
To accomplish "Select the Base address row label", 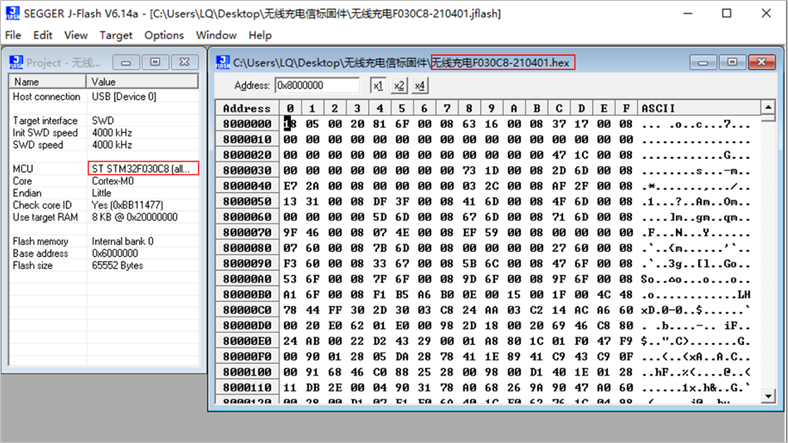I will (x=41, y=253).
